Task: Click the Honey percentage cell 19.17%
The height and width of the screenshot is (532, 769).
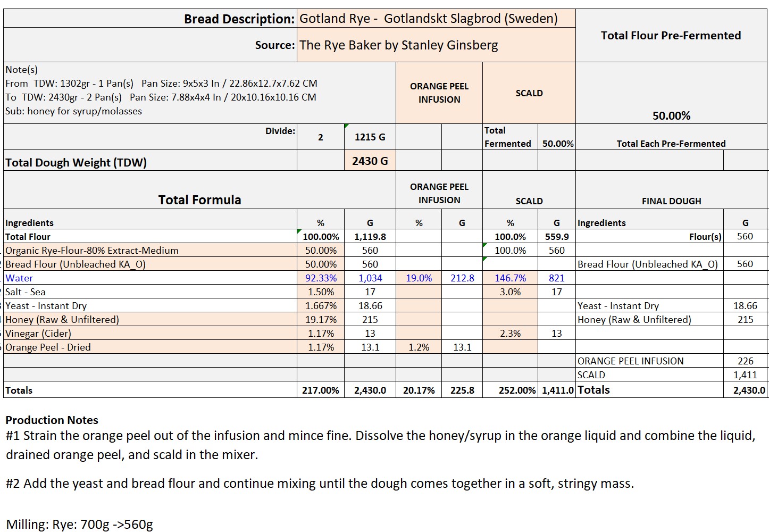Action: (x=321, y=320)
